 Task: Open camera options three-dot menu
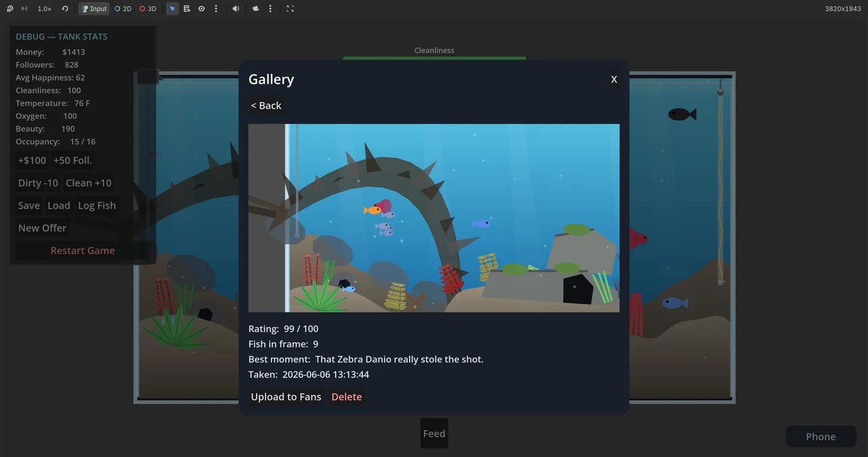270,9
